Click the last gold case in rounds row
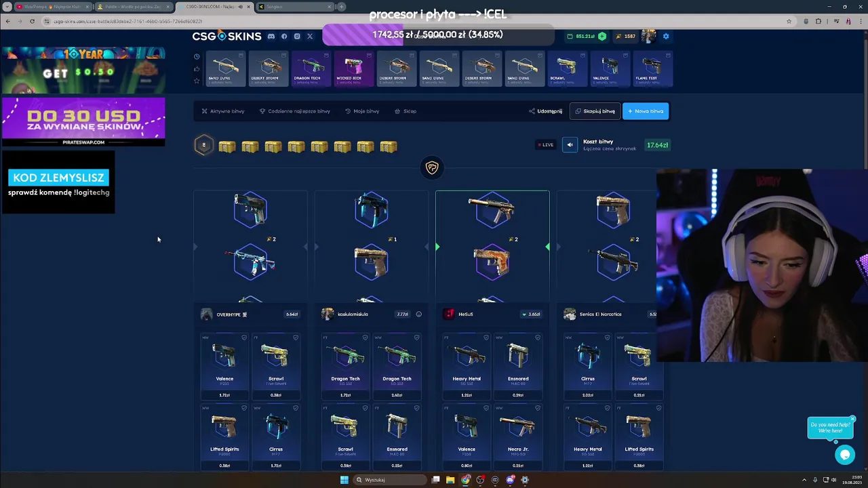 tap(389, 146)
